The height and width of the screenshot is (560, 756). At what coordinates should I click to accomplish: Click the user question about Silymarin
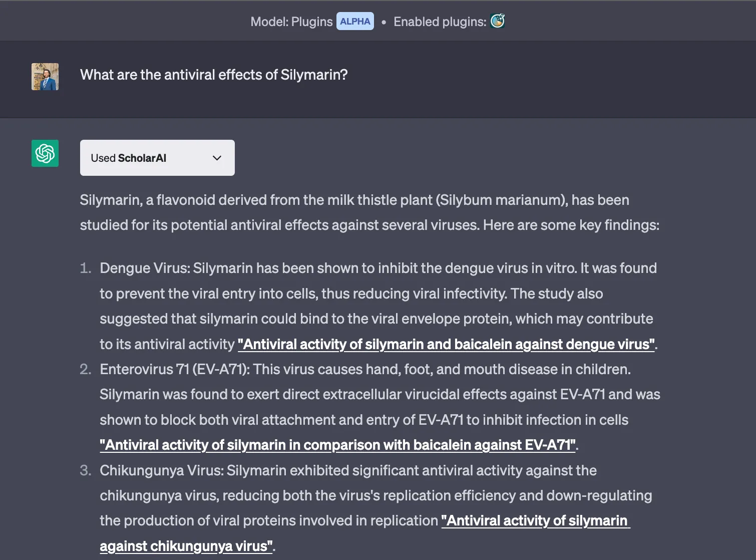[214, 75]
